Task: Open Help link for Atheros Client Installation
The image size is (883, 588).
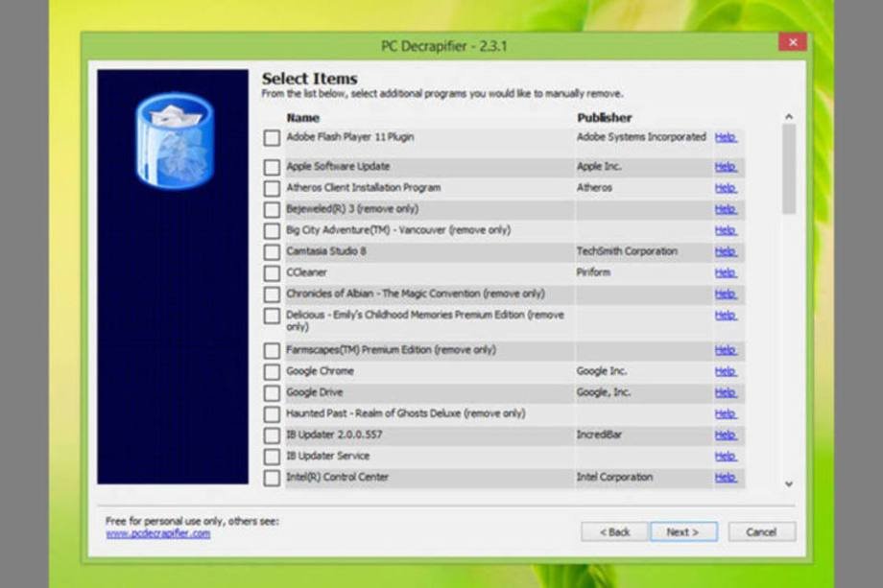Action: (725, 188)
